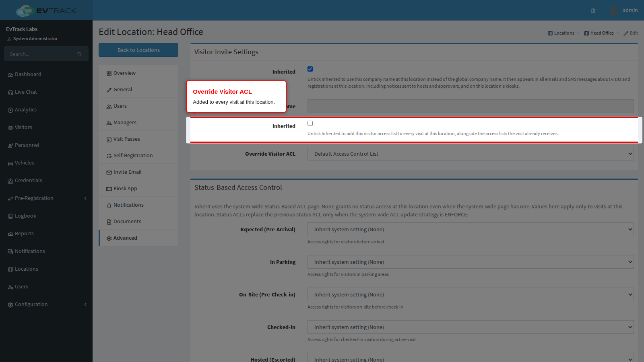Click the sidebar Search input field

(x=40, y=54)
